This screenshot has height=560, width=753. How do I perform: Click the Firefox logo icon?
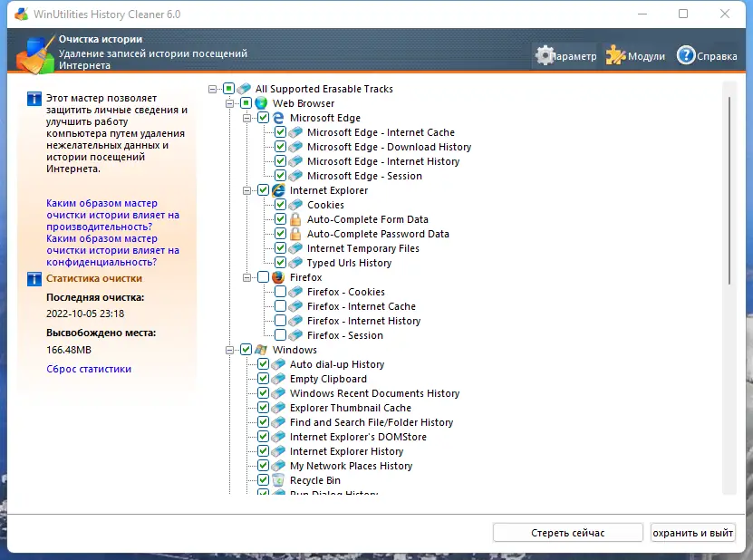coord(278,277)
